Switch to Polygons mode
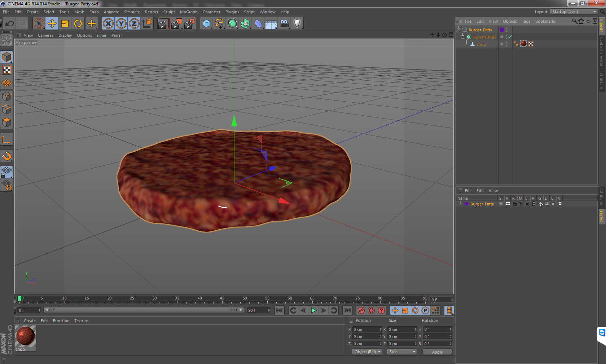The height and width of the screenshot is (364, 606). tap(6, 123)
